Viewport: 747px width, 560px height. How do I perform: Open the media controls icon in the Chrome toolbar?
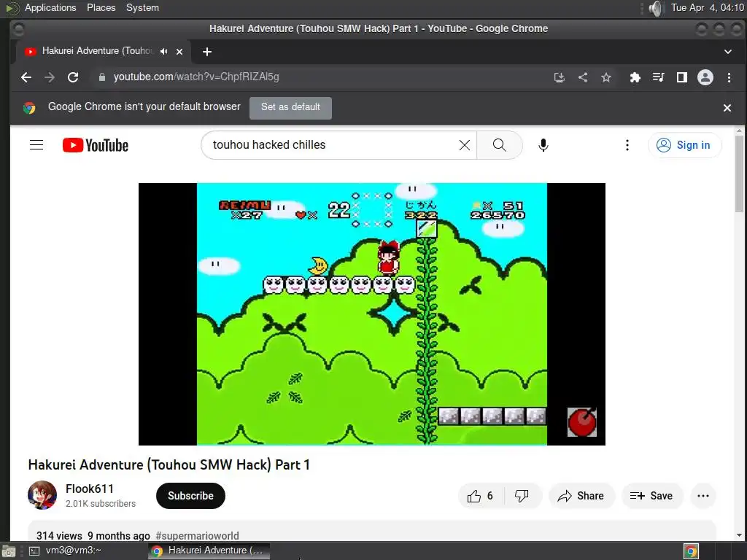point(659,77)
